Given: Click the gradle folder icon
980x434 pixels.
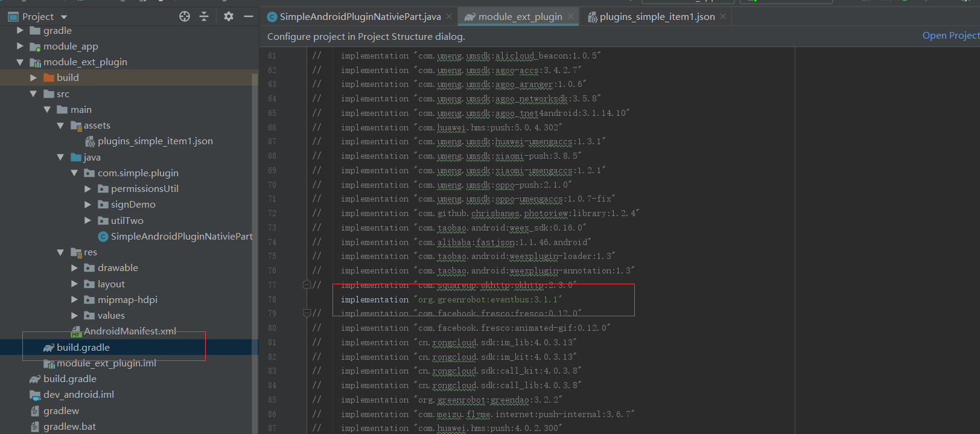Looking at the screenshot, I should click(35, 31).
